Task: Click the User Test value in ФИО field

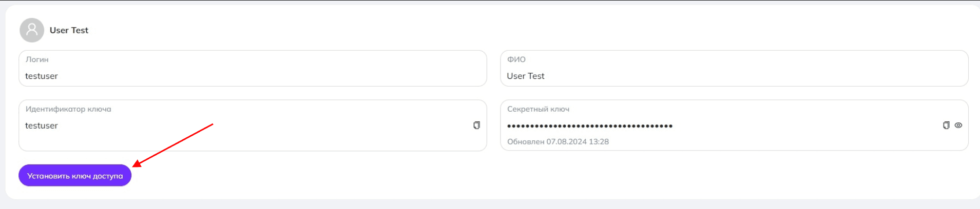Action: tap(526, 76)
